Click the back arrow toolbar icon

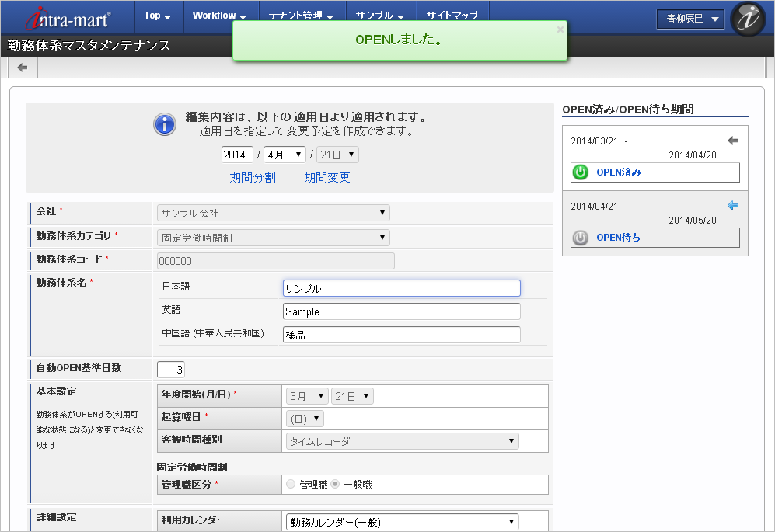[x=23, y=68]
